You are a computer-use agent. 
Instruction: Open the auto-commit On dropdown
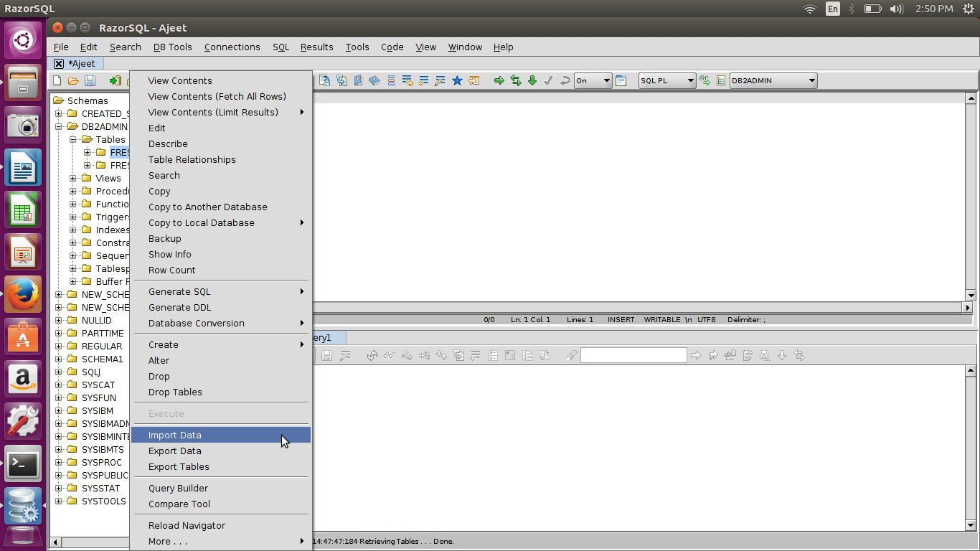[593, 80]
